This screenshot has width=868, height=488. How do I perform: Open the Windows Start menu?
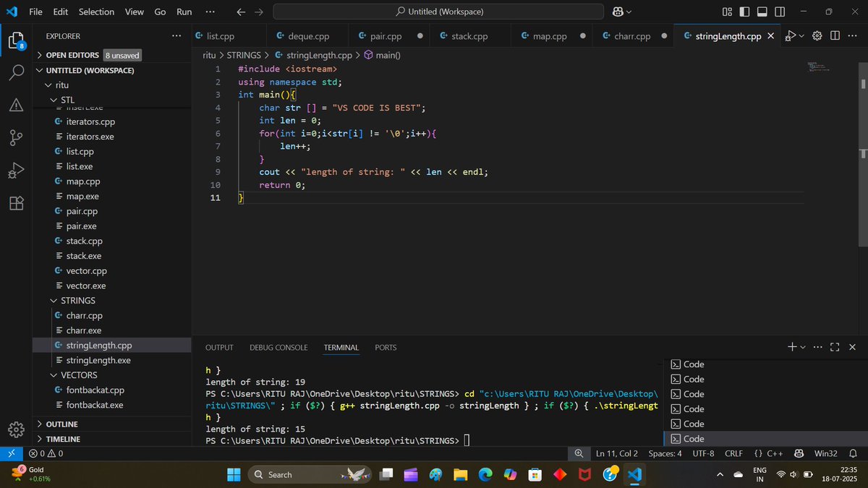point(234,474)
